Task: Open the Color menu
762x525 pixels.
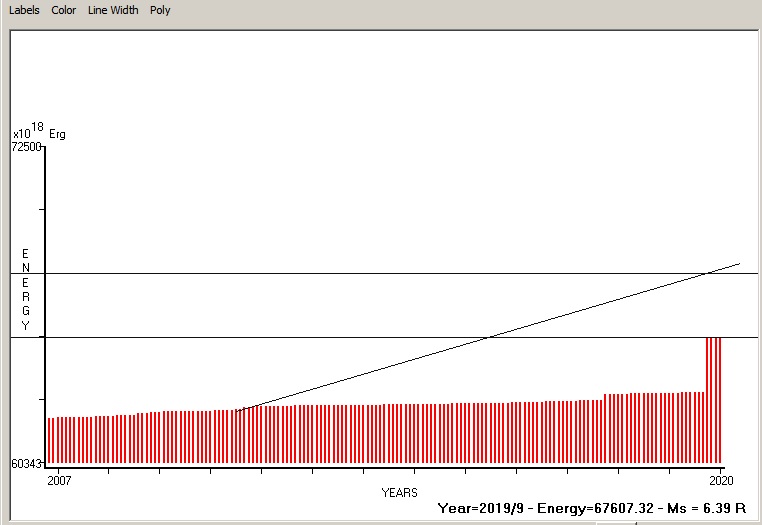Action: pyautogui.click(x=64, y=10)
